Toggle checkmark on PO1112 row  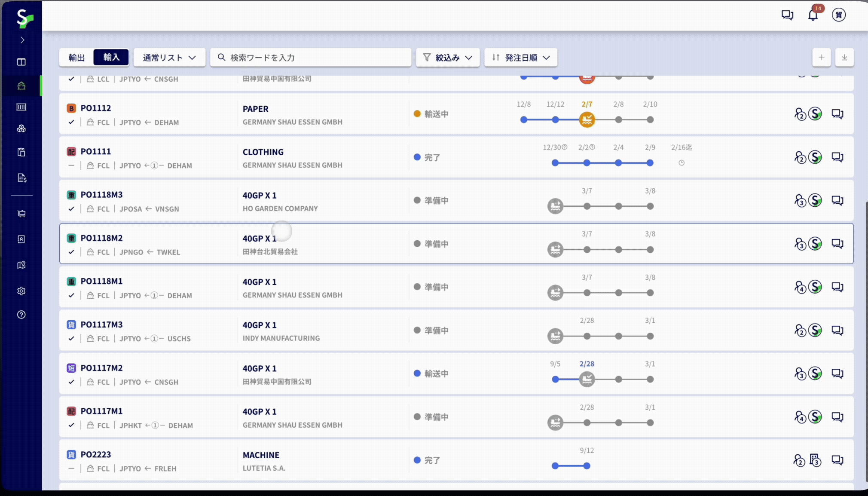tap(71, 122)
